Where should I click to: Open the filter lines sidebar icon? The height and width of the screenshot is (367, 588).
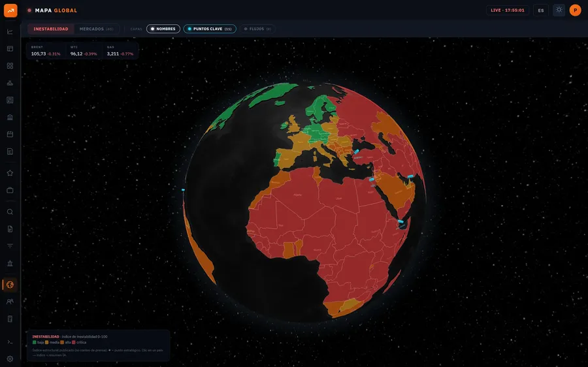pyautogui.click(x=10, y=246)
